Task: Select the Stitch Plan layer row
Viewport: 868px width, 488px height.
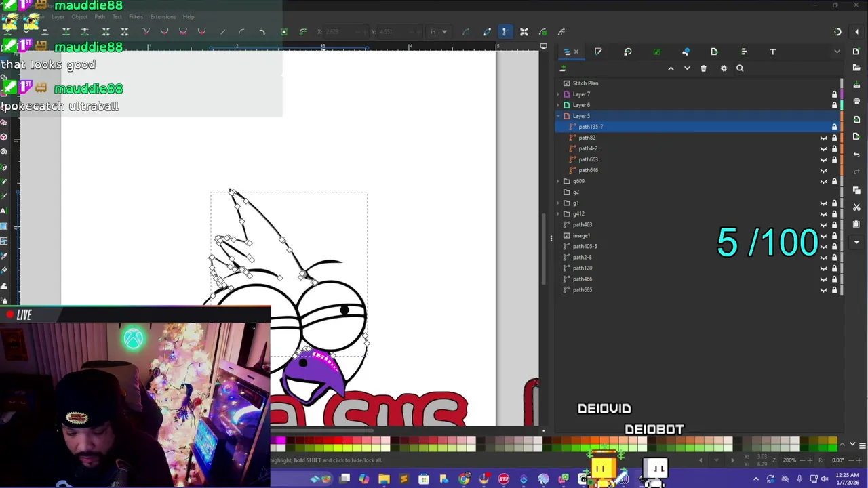Action: [x=697, y=83]
